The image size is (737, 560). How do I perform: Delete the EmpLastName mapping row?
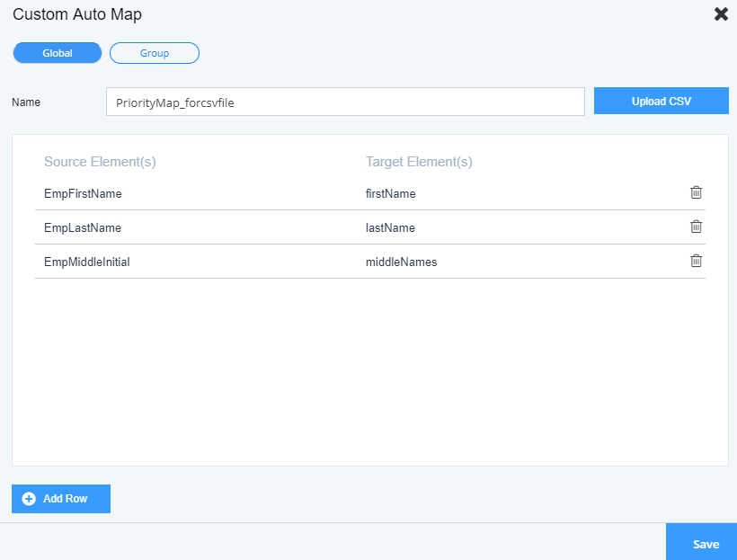pyautogui.click(x=696, y=227)
